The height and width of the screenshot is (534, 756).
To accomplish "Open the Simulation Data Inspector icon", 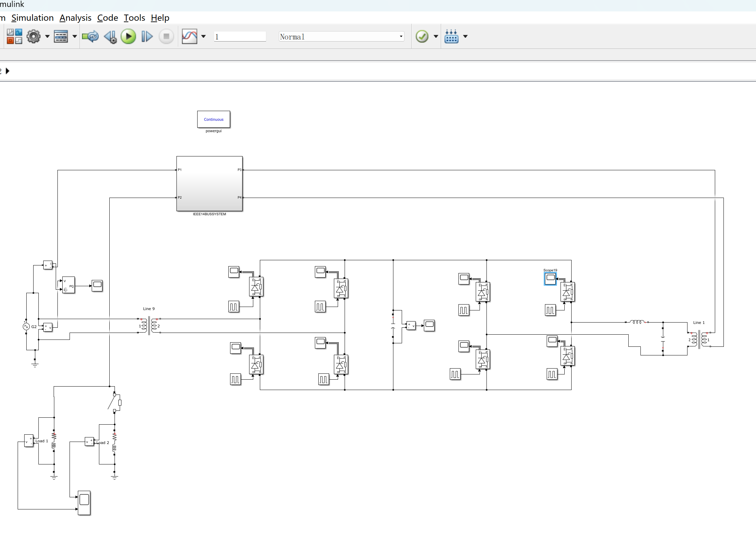I will 189,36.
